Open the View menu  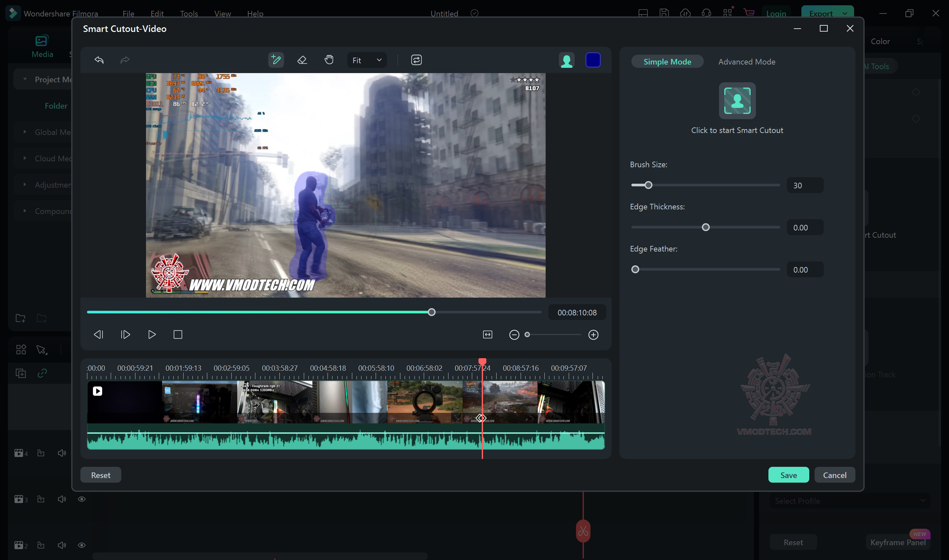(222, 13)
